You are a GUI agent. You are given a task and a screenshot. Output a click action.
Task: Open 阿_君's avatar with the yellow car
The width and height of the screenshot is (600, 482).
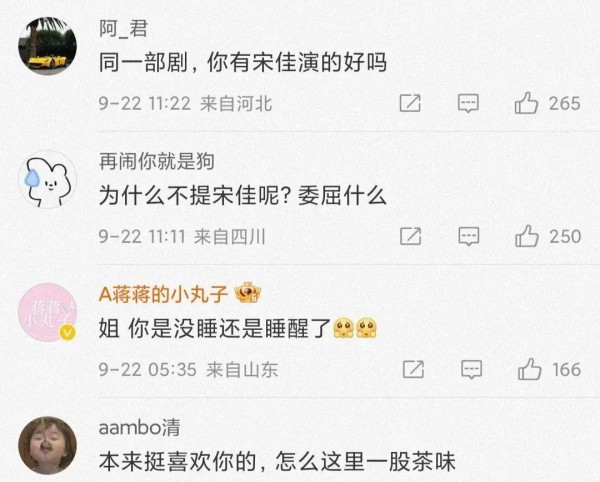coord(47,46)
